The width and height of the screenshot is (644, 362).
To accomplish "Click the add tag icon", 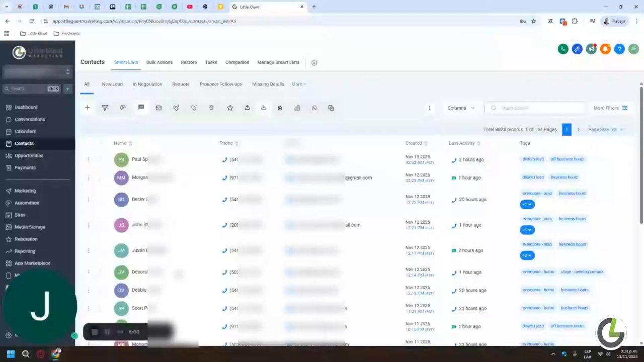I will [x=176, y=108].
